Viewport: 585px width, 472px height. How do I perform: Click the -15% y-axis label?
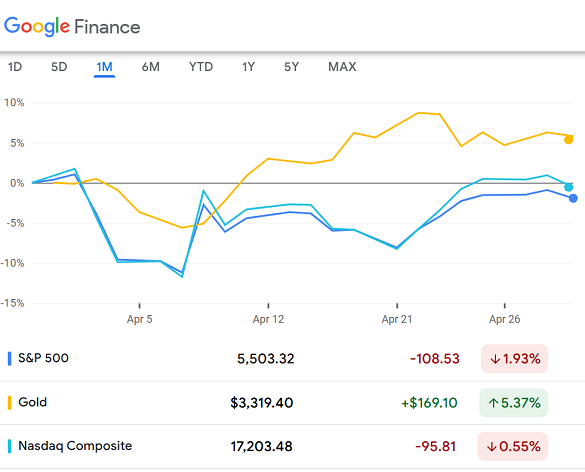point(12,303)
